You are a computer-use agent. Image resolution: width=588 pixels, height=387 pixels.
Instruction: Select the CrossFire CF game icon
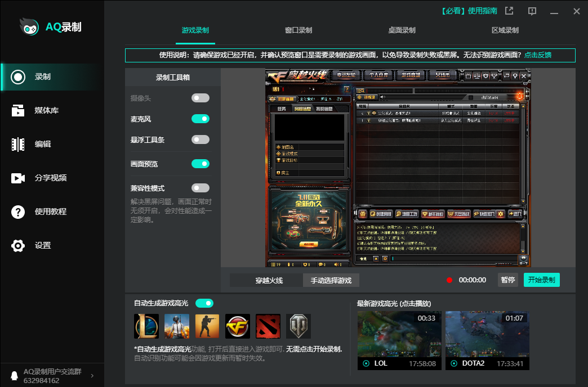click(x=237, y=326)
